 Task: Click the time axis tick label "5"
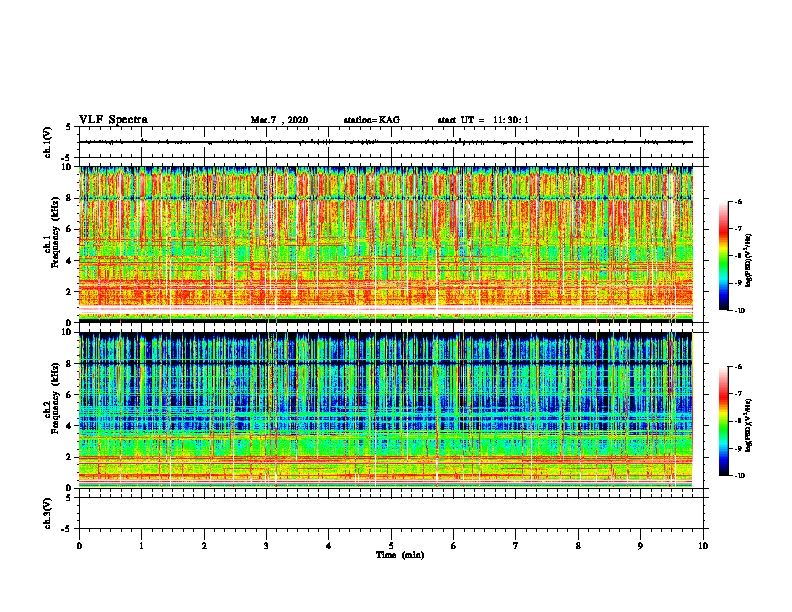click(391, 546)
